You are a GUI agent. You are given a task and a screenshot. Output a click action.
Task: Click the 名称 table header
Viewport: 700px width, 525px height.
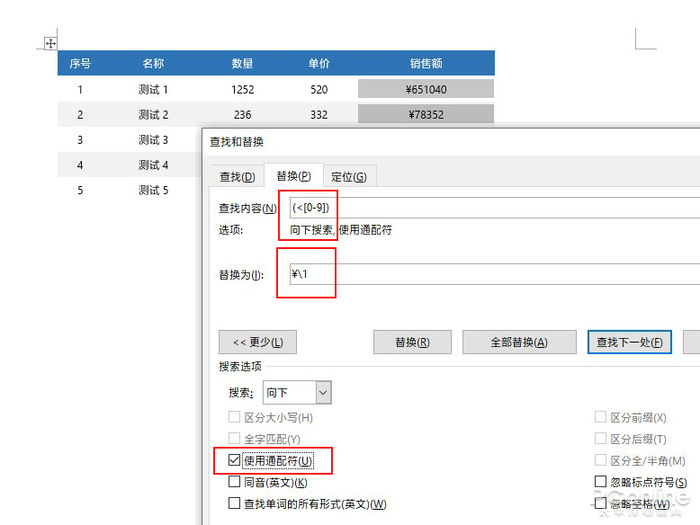(153, 63)
